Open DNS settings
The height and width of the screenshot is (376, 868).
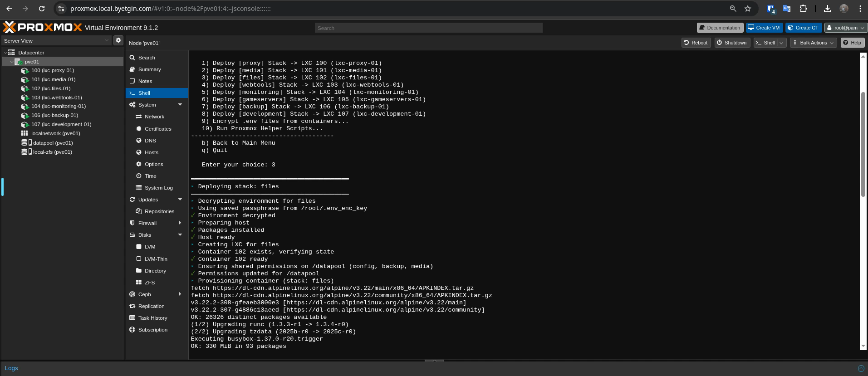[150, 141]
